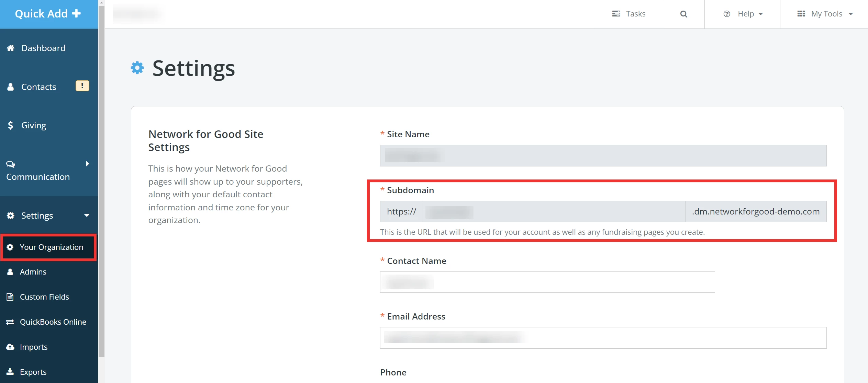The height and width of the screenshot is (383, 868).
Task: Click the Exports download icon
Action: [10, 372]
